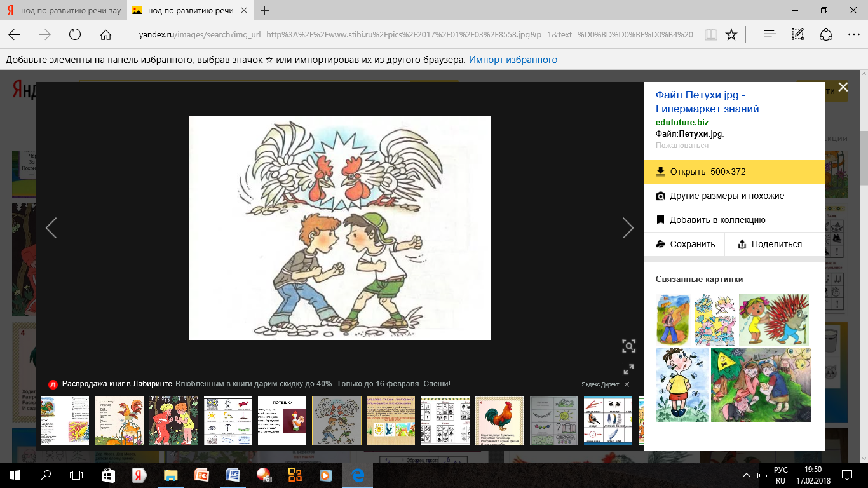Open Другие размеры и похожие
The width and height of the screenshot is (868, 488).
tap(726, 196)
